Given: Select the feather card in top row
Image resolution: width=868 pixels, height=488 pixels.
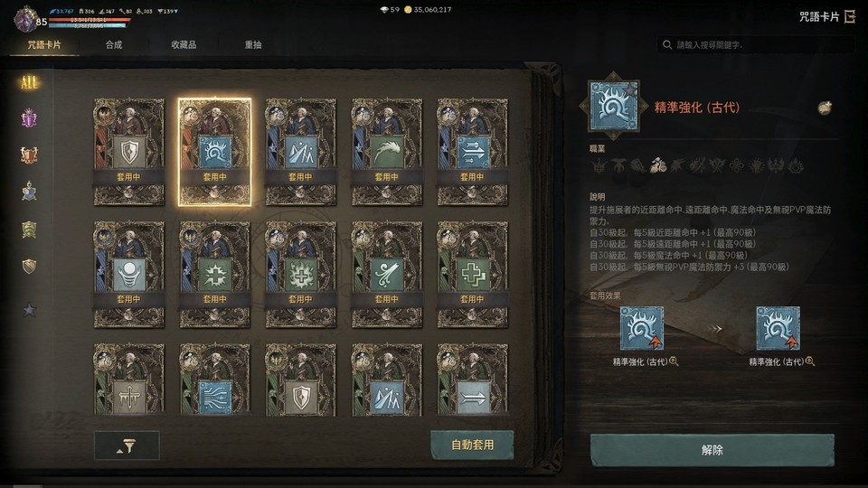Looking at the screenshot, I should 386,152.
